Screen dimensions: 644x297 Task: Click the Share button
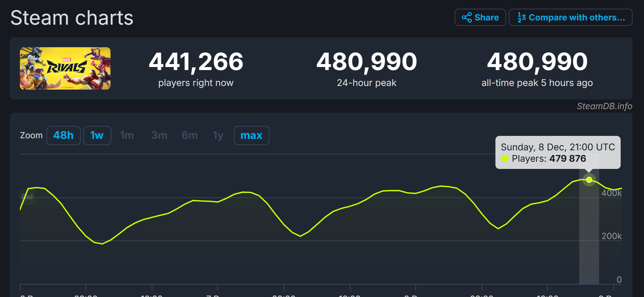480,17
